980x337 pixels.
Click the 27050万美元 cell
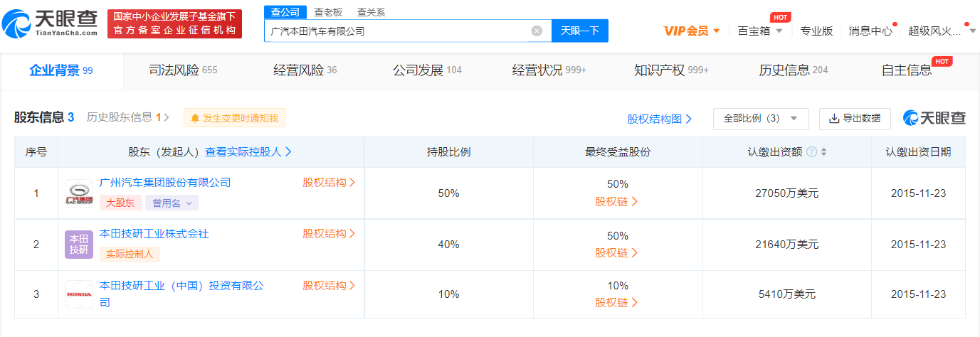click(786, 193)
